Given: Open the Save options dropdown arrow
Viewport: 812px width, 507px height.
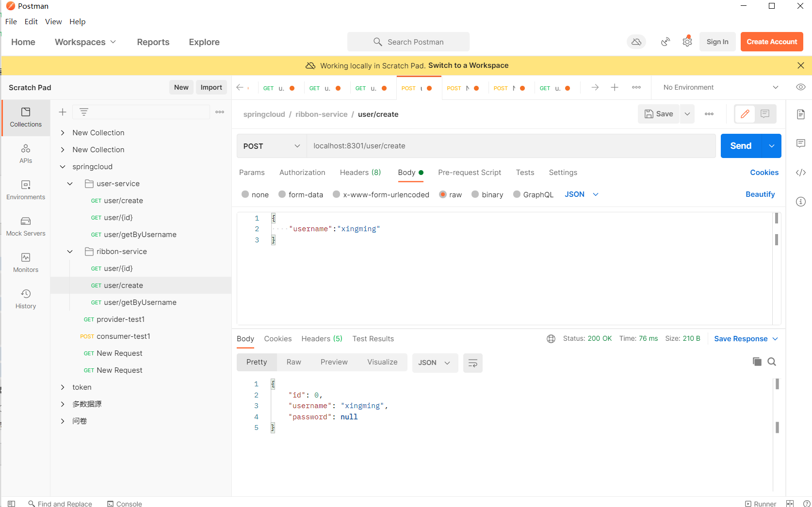Looking at the screenshot, I should point(687,114).
